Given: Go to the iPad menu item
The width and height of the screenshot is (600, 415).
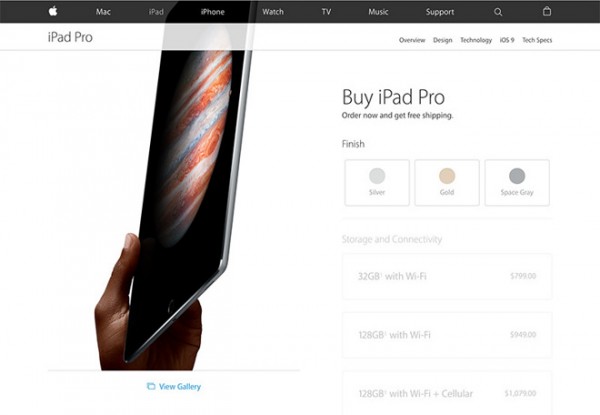Looking at the screenshot, I should 156,12.
